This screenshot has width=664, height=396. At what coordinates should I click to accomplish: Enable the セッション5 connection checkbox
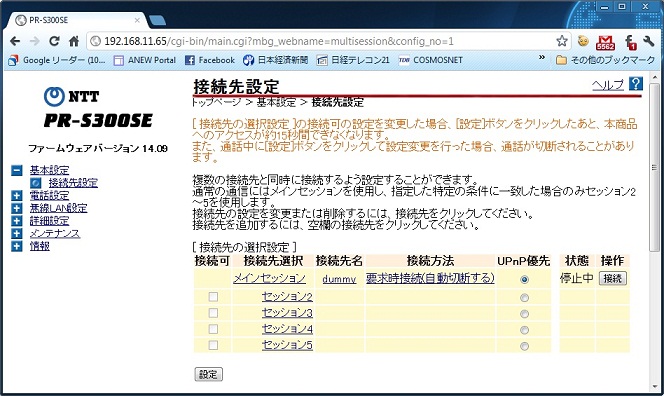[213, 345]
